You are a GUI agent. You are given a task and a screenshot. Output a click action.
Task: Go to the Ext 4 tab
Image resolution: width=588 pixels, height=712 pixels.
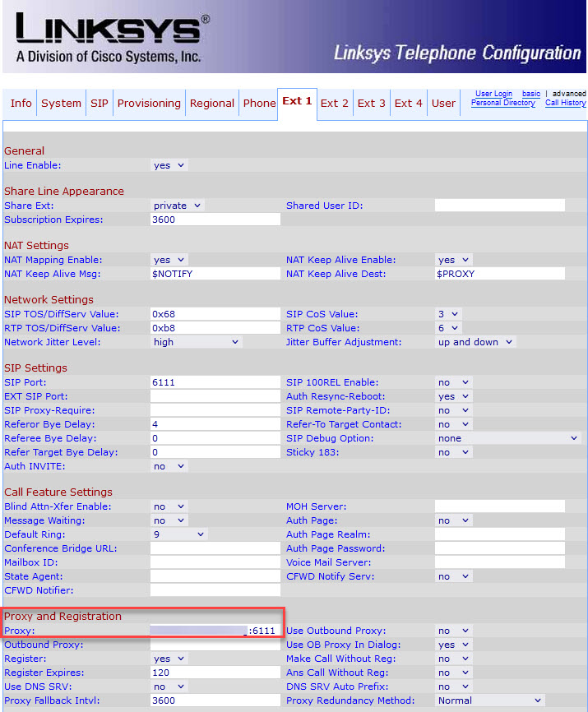(x=409, y=104)
